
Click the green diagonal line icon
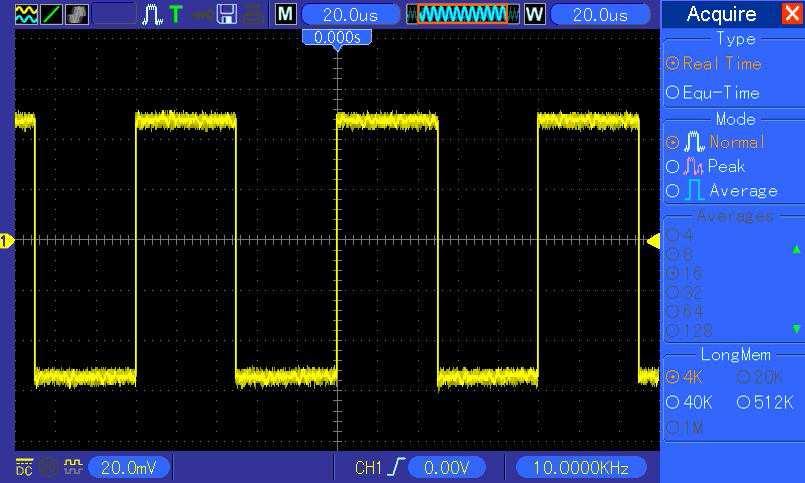52,14
